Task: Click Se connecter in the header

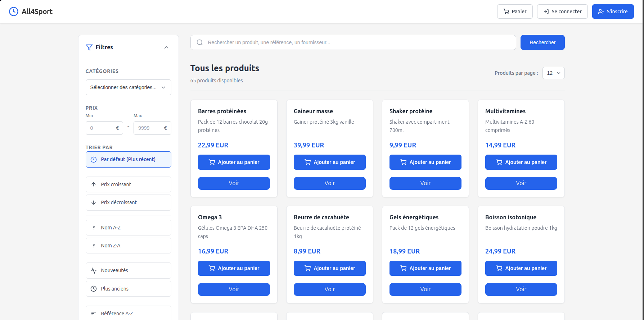Action: pyautogui.click(x=562, y=12)
